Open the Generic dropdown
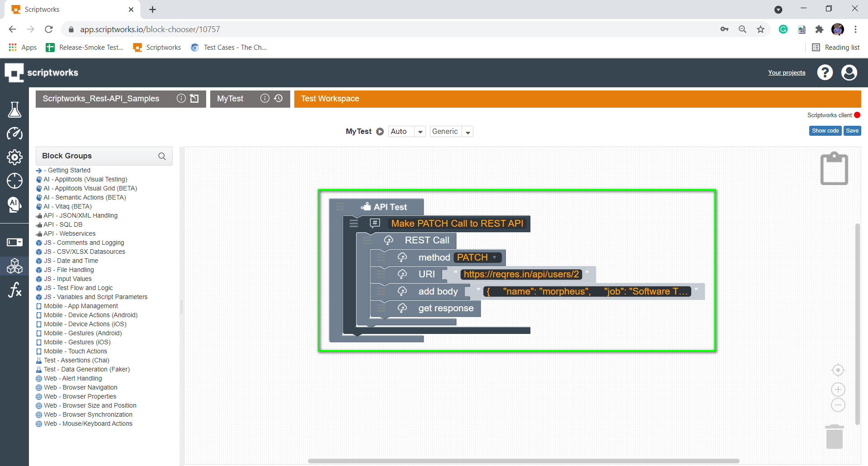 (x=468, y=131)
